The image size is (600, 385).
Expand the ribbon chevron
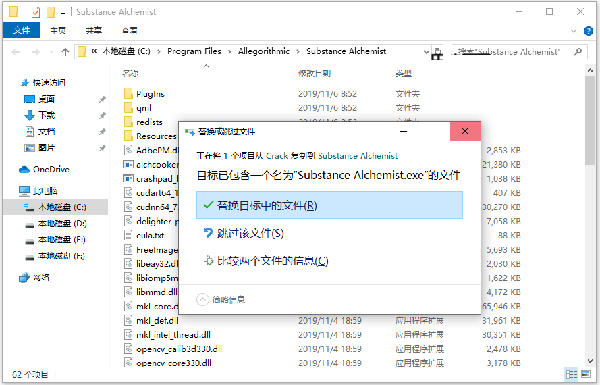[x=573, y=31]
